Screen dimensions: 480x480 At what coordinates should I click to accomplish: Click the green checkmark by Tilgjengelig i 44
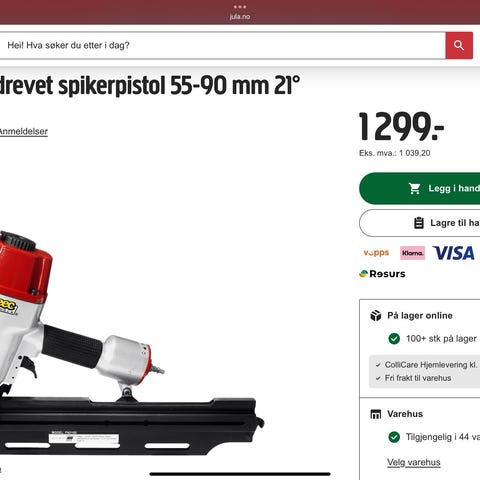coord(394,437)
